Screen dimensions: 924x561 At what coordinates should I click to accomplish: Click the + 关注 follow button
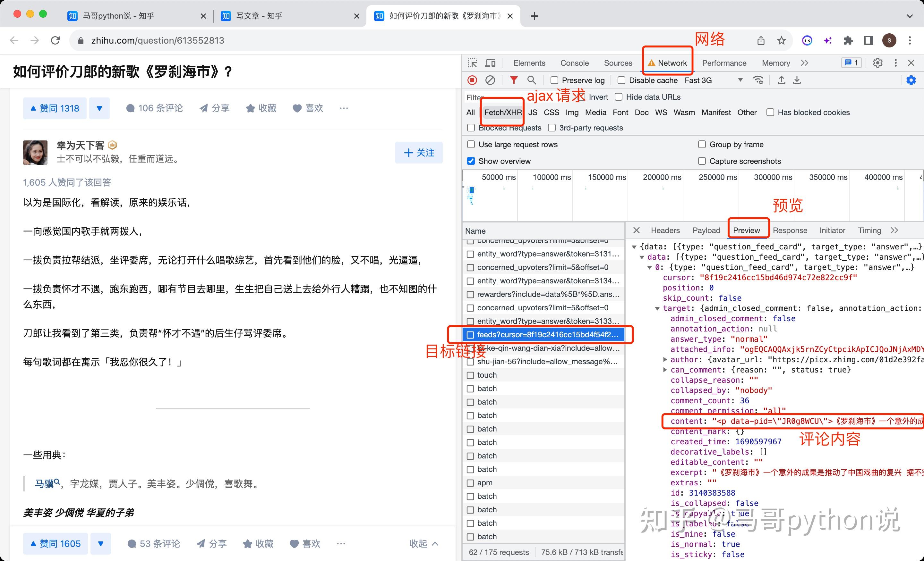click(419, 153)
